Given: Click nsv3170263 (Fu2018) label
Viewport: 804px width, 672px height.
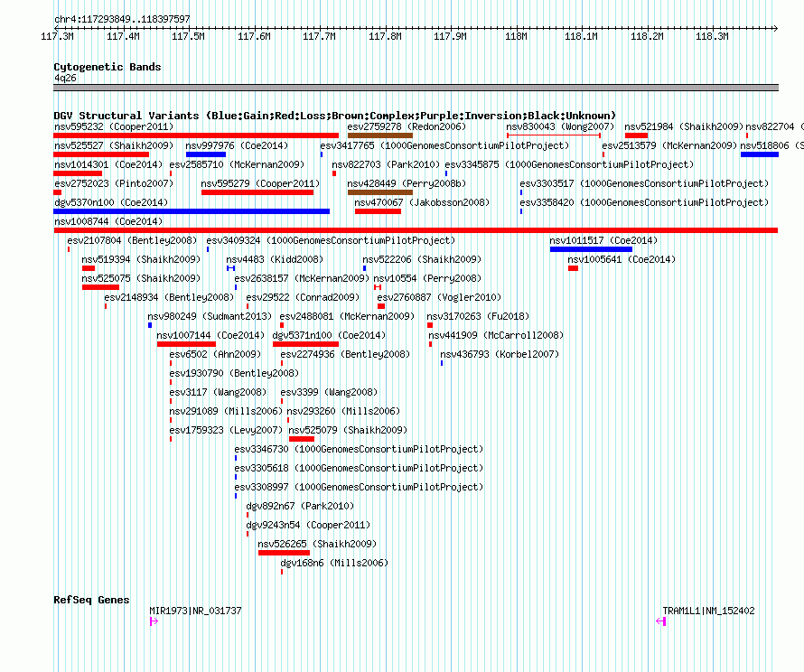Looking at the screenshot, I should click(x=478, y=316).
